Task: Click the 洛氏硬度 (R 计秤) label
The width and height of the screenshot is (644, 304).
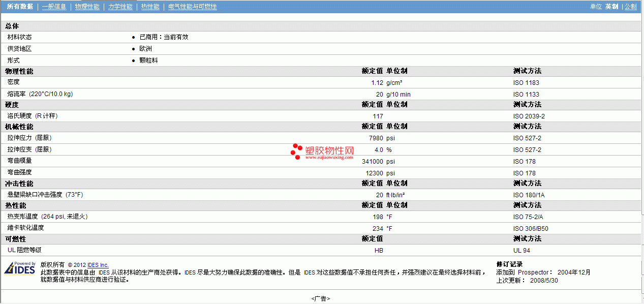Action: pos(33,116)
